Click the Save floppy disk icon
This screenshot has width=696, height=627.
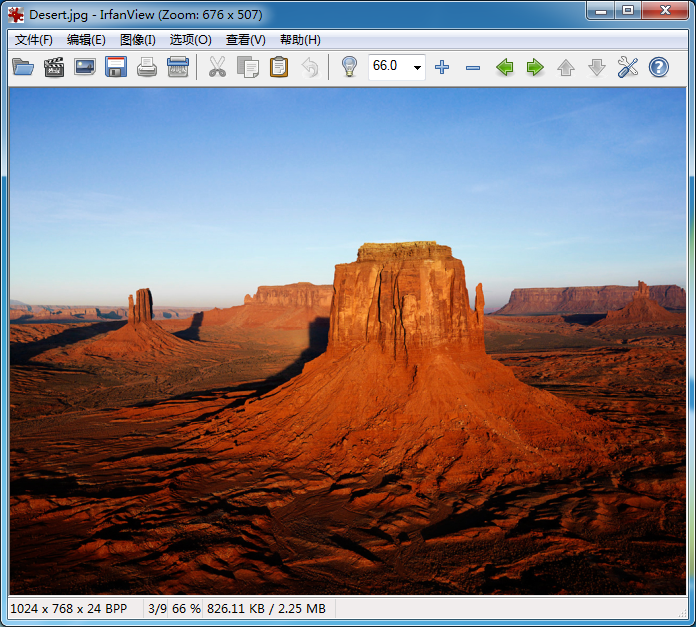[x=116, y=67]
